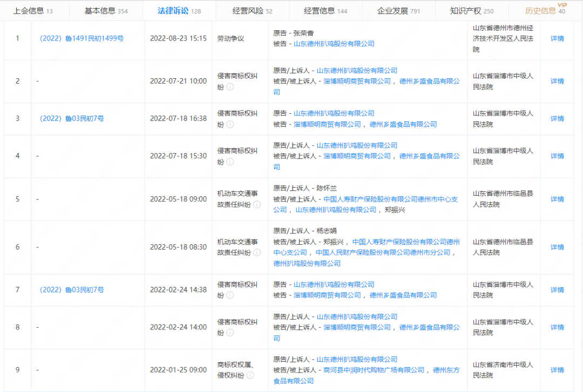Click the info icon next to 商标权权属、侵权纠纷 in row 9
583x392 pixels.
pyautogui.click(x=249, y=375)
